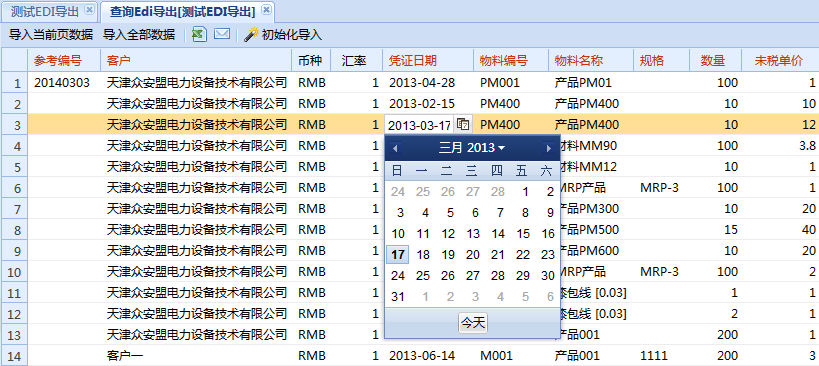Click the 汇率 column header
The width and height of the screenshot is (819, 366).
pos(356,61)
